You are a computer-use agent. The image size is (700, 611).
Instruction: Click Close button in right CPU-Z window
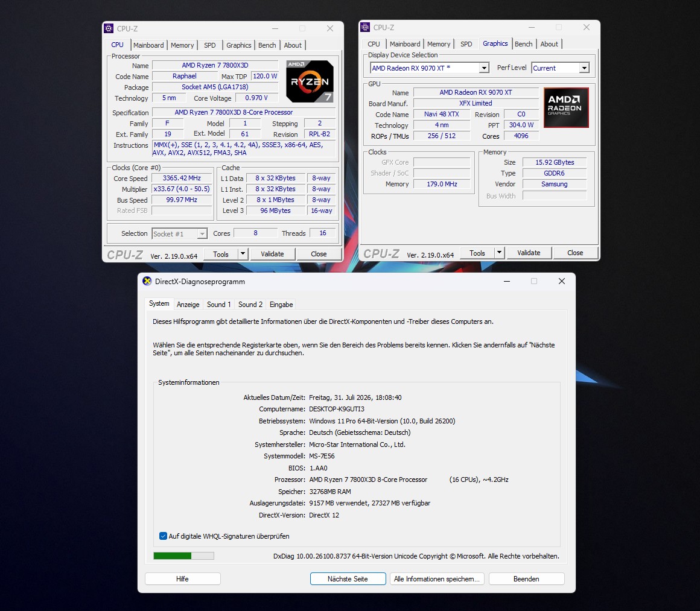click(575, 253)
